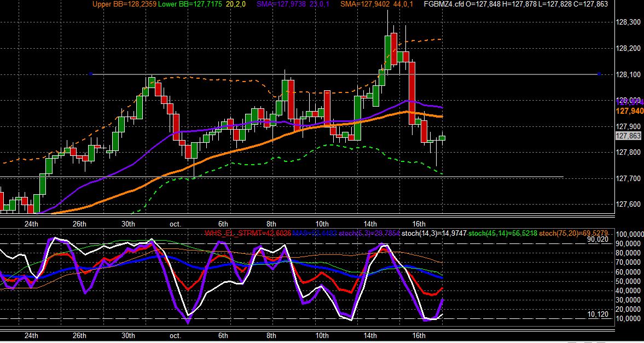Click the 127,700 price axis label

pos(628,178)
